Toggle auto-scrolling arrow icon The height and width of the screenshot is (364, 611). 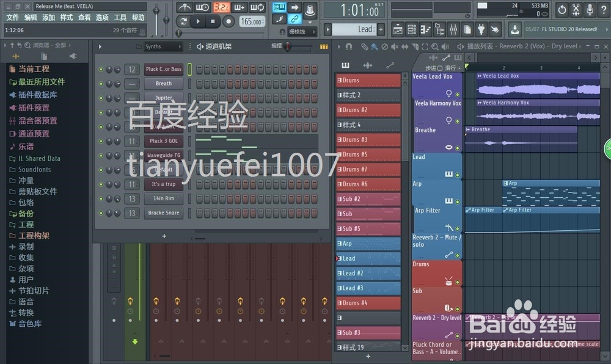tap(295, 7)
